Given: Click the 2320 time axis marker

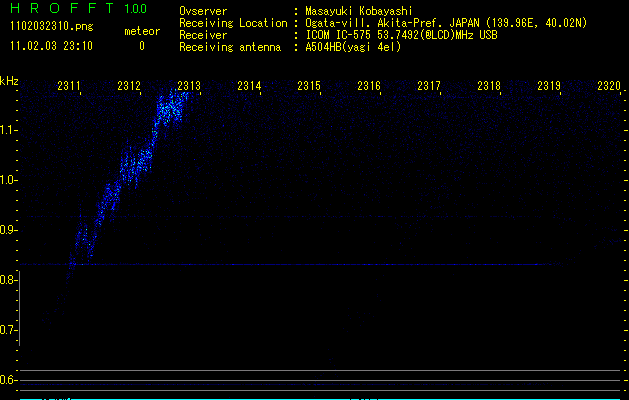Looking at the screenshot, I should click(609, 86).
